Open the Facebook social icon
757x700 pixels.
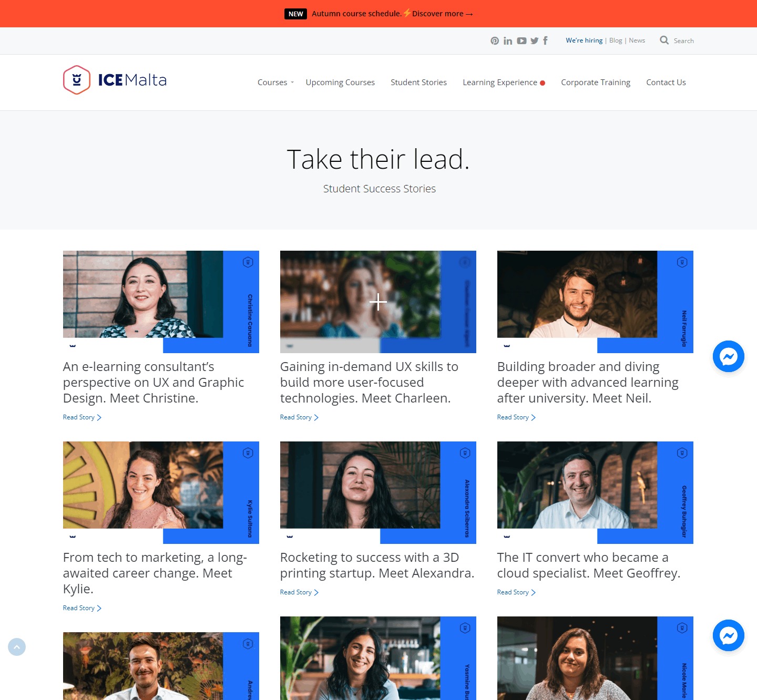point(546,40)
